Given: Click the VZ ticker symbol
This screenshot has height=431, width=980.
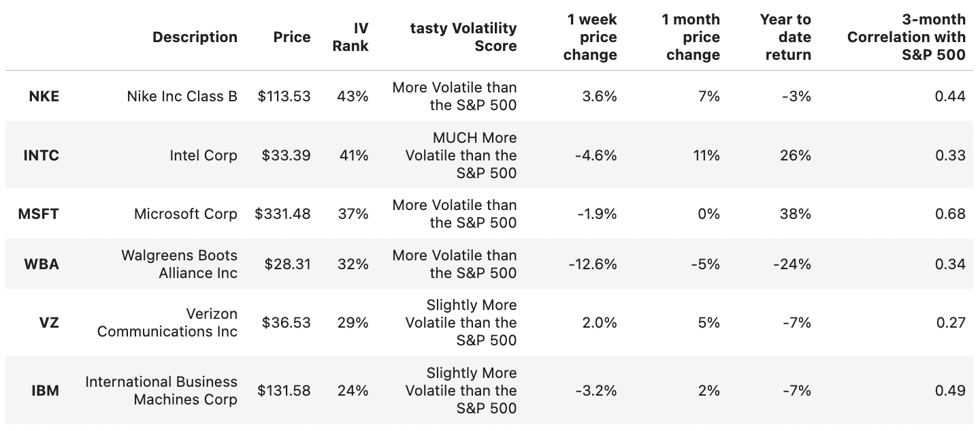Looking at the screenshot, I should (49, 322).
